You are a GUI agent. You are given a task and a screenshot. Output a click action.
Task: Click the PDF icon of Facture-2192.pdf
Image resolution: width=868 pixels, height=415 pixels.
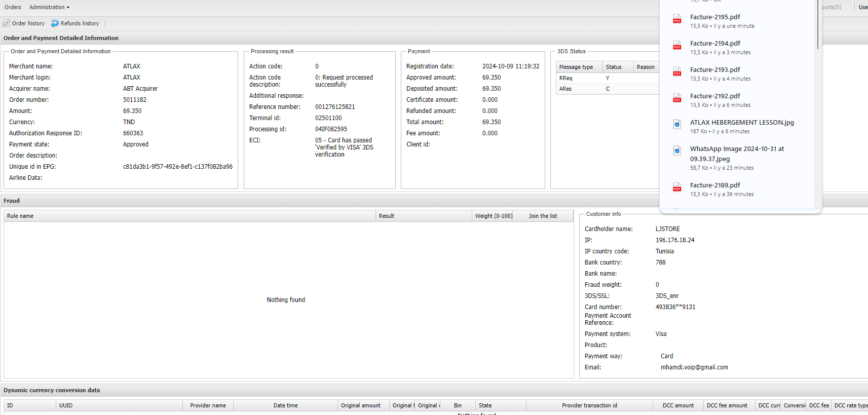click(677, 98)
